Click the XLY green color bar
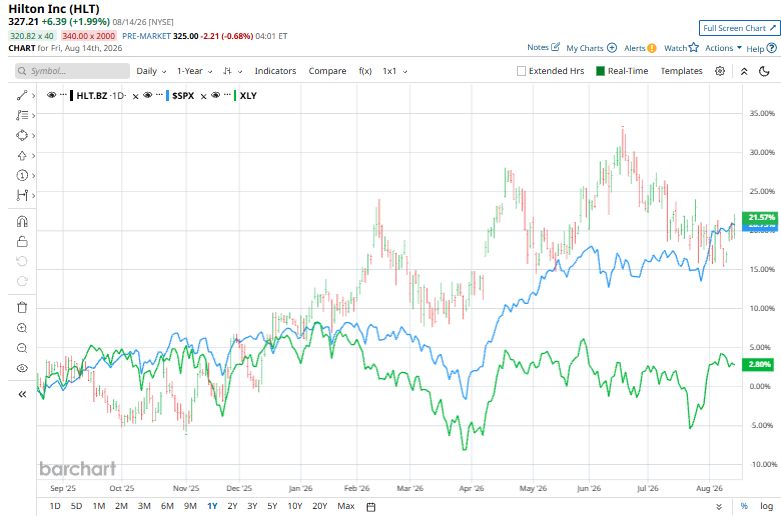The image size is (781, 520). [235, 96]
